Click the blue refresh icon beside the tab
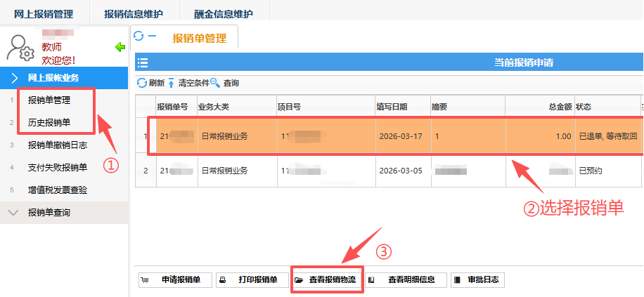The height and width of the screenshot is (297, 644). click(x=139, y=36)
